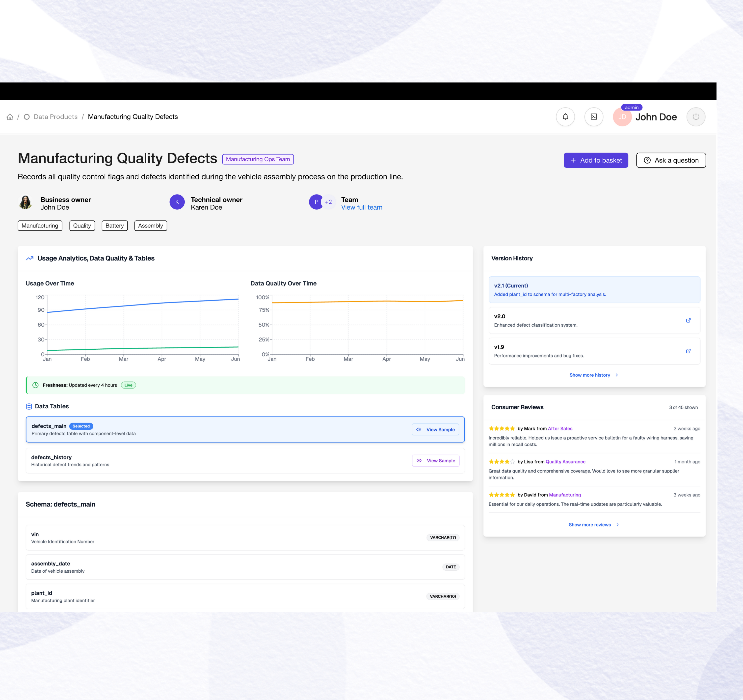Click the power logout icon
Viewport: 743px width, 700px height.
(x=695, y=117)
